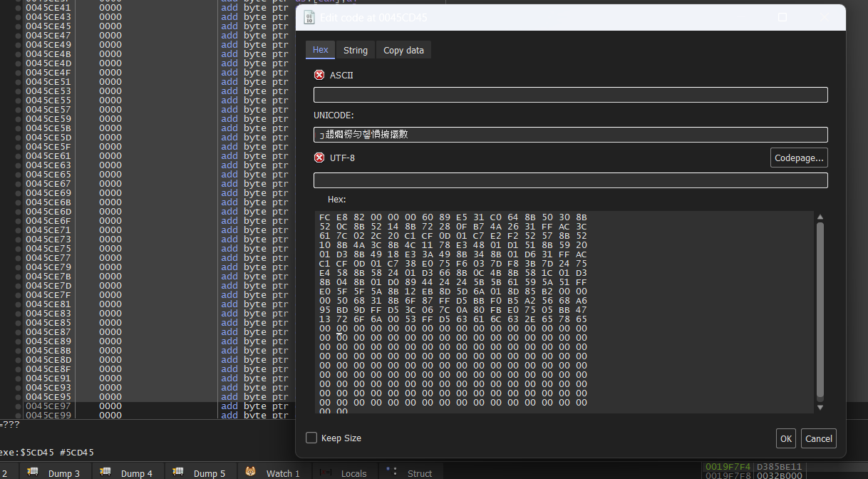Click the hex scrollbar up arrow
The image size is (868, 479).
pyautogui.click(x=820, y=217)
